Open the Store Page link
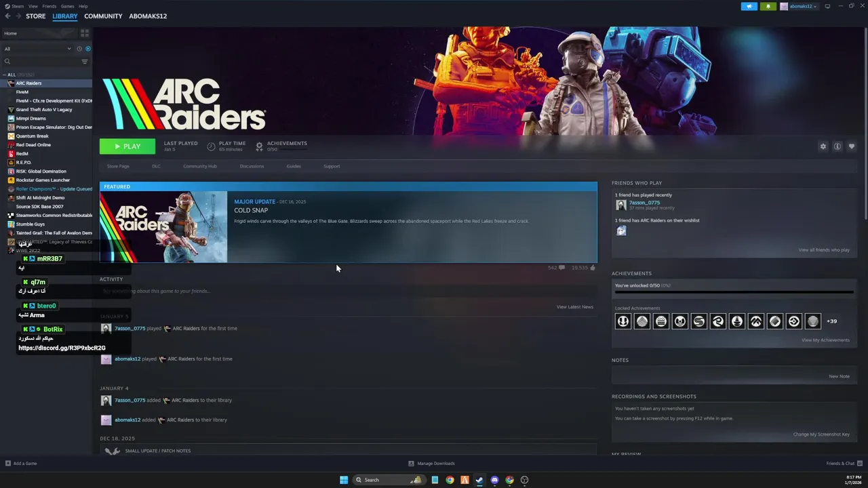Image resolution: width=868 pixels, height=488 pixels. tap(118, 166)
